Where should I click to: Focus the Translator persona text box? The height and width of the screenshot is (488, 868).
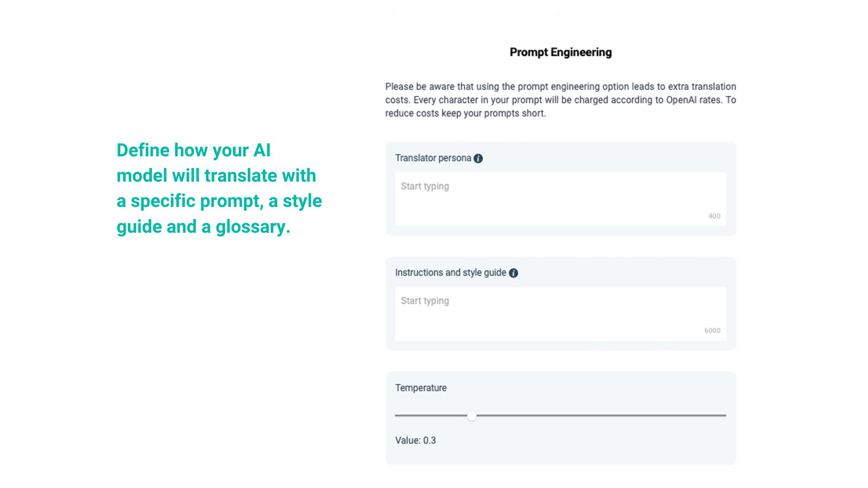pos(560,199)
